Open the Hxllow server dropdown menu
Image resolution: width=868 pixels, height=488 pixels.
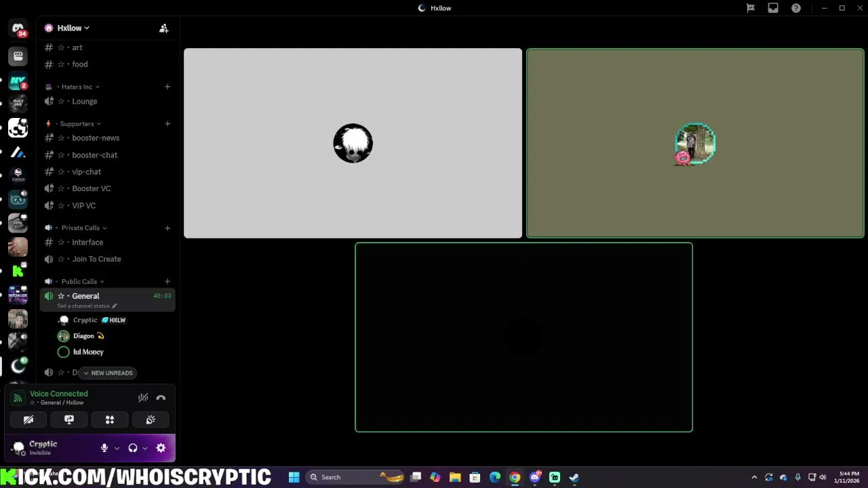(x=73, y=28)
